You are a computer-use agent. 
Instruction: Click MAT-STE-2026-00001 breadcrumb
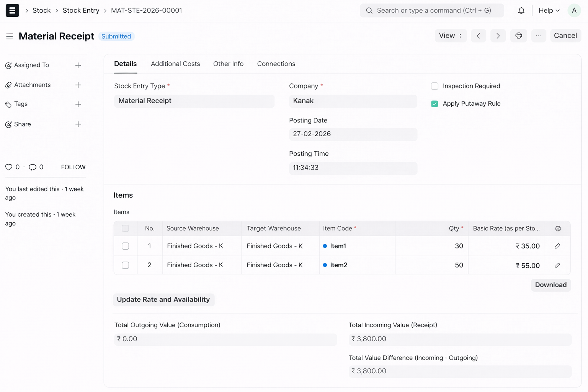point(146,10)
